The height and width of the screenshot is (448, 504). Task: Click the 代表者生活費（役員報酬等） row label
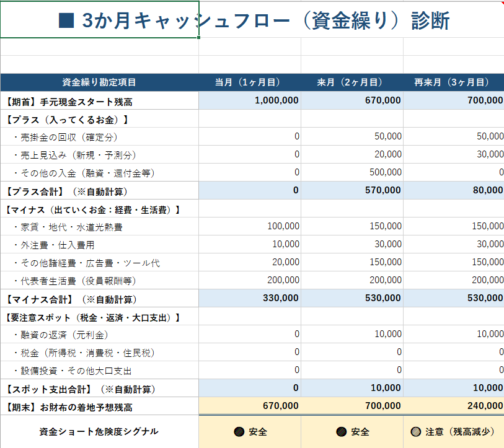[x=75, y=281]
